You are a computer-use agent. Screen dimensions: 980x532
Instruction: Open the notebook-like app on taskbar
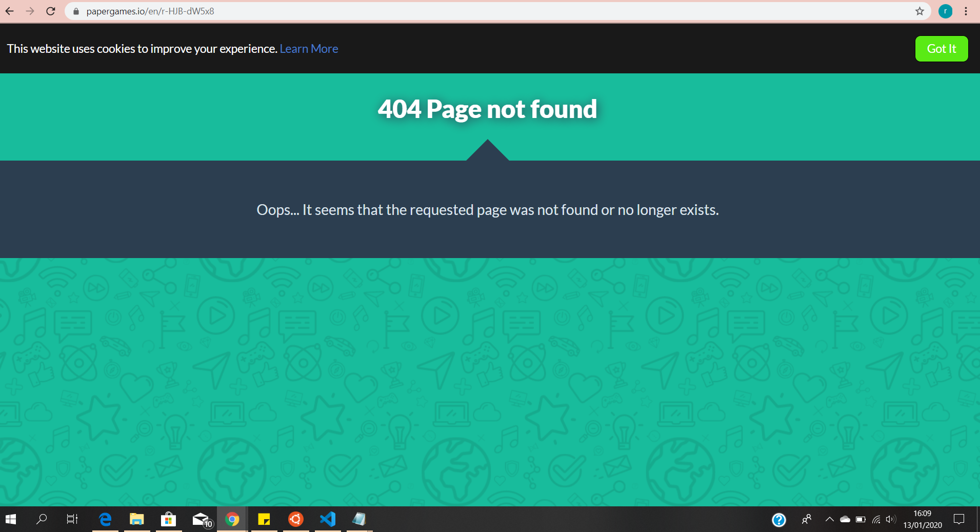359,519
